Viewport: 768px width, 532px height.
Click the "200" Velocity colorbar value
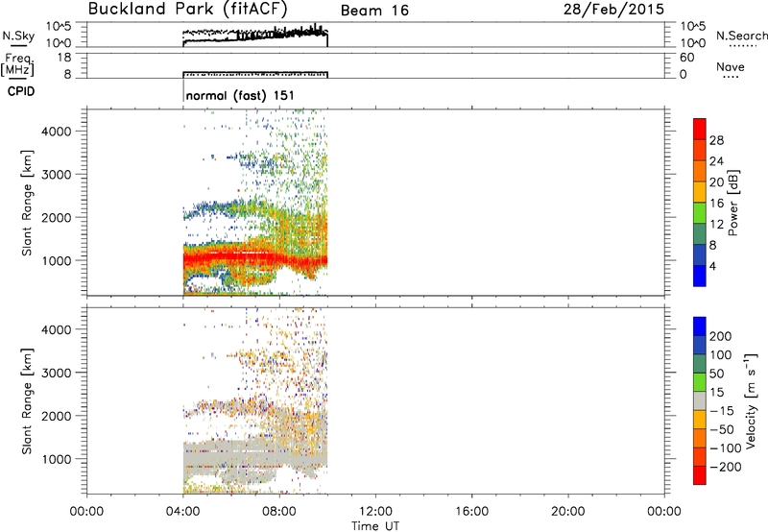pyautogui.click(x=721, y=336)
